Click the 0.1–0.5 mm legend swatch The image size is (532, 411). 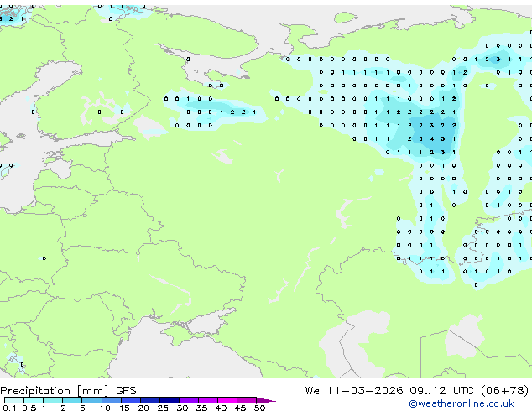(x=14, y=400)
